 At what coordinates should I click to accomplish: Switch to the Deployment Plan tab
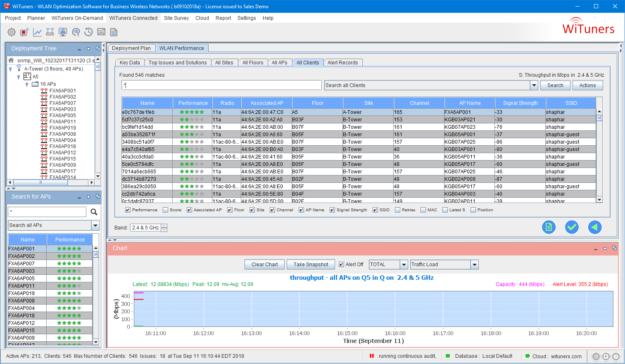131,48
